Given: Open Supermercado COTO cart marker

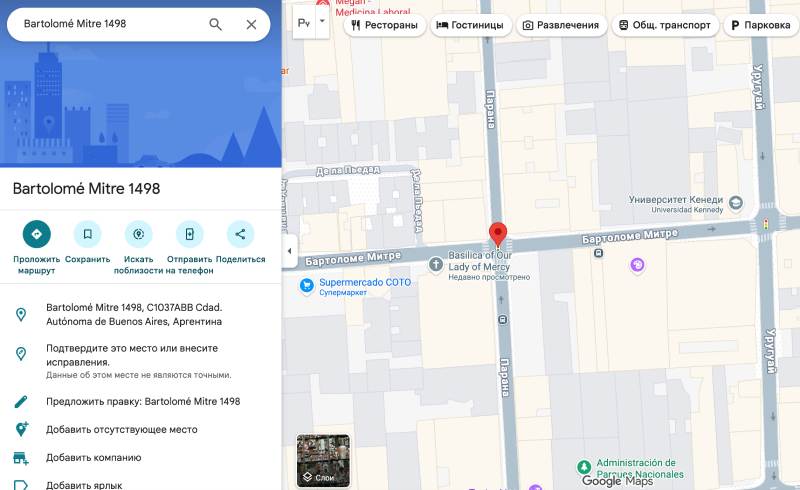Looking at the screenshot, I should tap(306, 285).
